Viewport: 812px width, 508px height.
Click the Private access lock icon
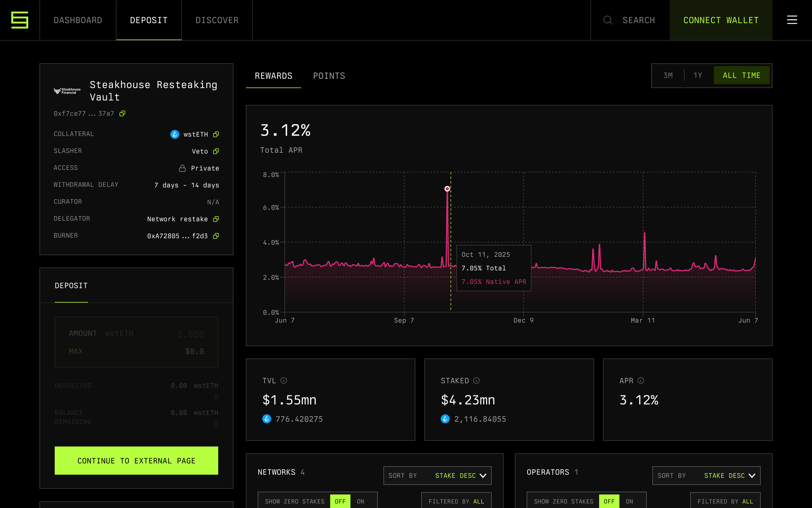pyautogui.click(x=182, y=168)
